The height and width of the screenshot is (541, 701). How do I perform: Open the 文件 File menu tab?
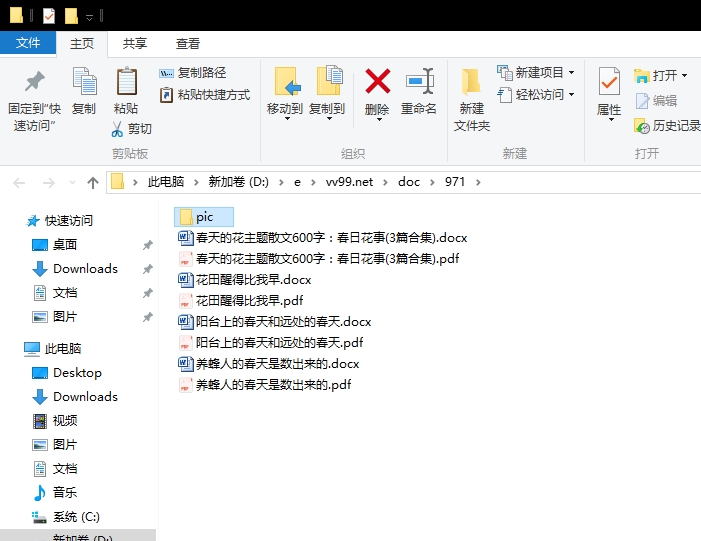pyautogui.click(x=28, y=43)
